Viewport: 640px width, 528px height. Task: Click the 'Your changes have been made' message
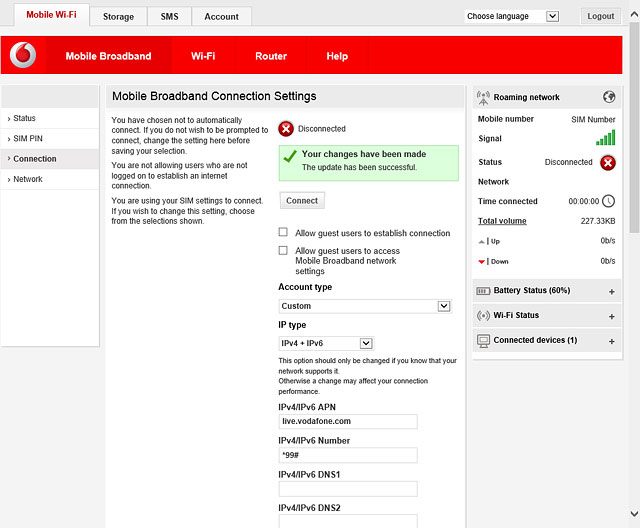pos(364,154)
